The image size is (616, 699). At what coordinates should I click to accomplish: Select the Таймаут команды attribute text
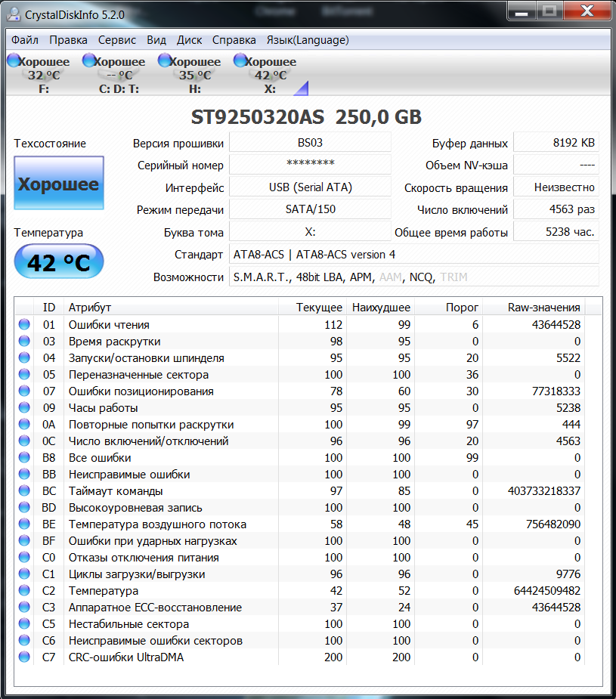116,491
